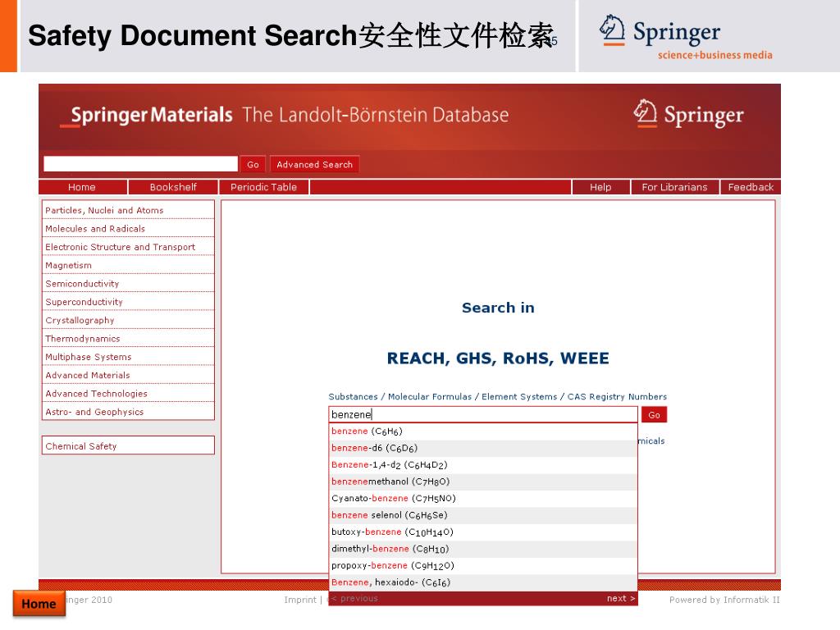The height and width of the screenshot is (630, 840).
Task: Go to the Home navigation tab
Action: coord(82,187)
